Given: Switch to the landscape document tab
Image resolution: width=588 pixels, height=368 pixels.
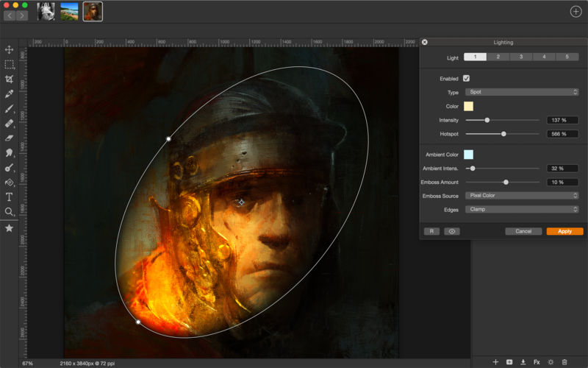Looking at the screenshot, I should pyautogui.click(x=69, y=11).
